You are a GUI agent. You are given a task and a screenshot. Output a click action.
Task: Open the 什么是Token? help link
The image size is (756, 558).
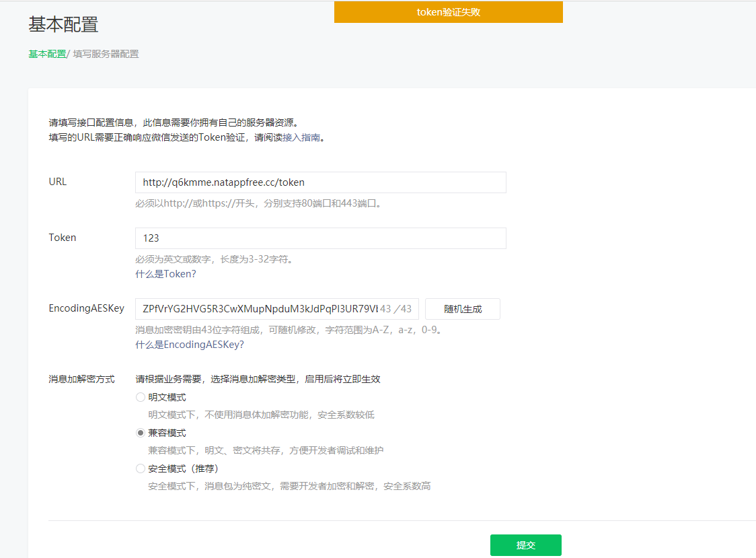tap(165, 274)
